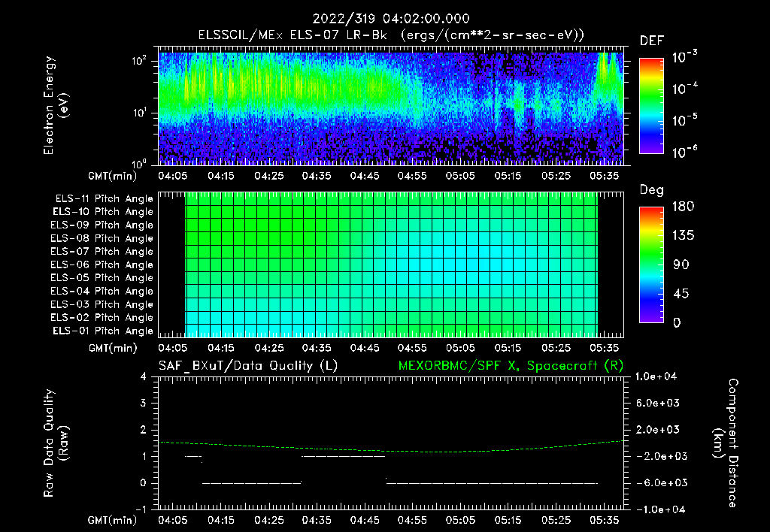This screenshot has width=770, height=532.
Task: Click the Deg color bar label
Action: 652,190
